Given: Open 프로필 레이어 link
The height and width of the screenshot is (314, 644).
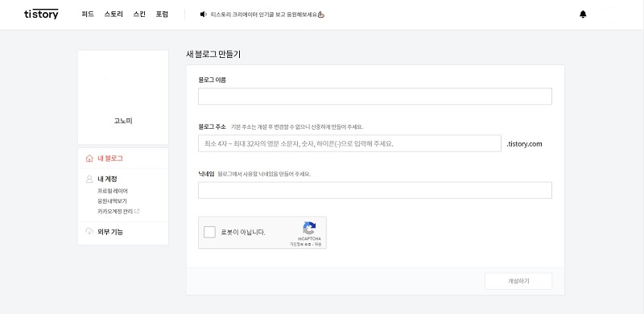Looking at the screenshot, I should point(113,191).
